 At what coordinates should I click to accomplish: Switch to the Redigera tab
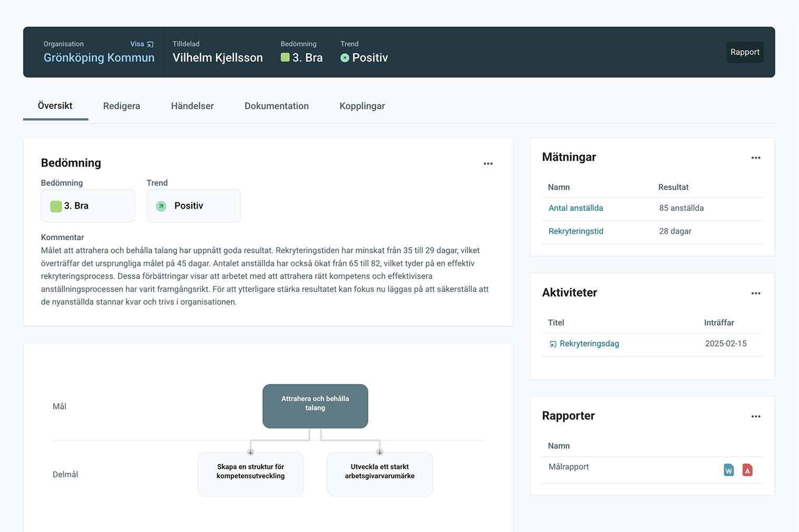(121, 106)
